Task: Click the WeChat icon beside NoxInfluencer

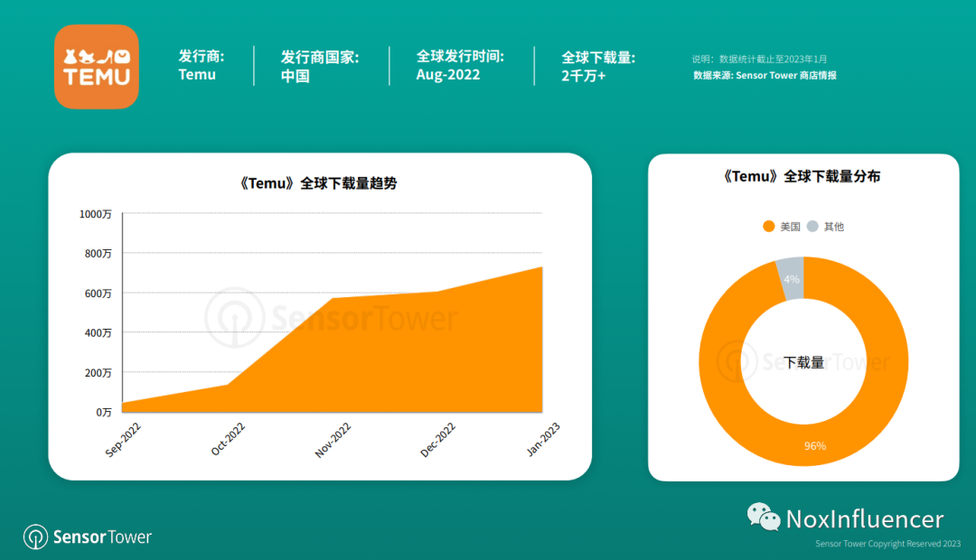Action: pyautogui.click(x=764, y=518)
